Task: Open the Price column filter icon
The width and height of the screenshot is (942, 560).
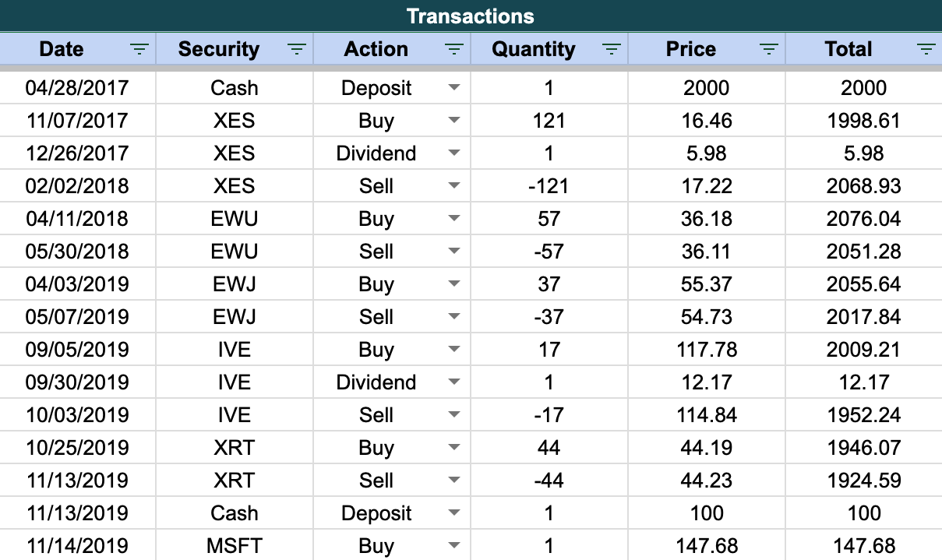Action: [x=768, y=50]
